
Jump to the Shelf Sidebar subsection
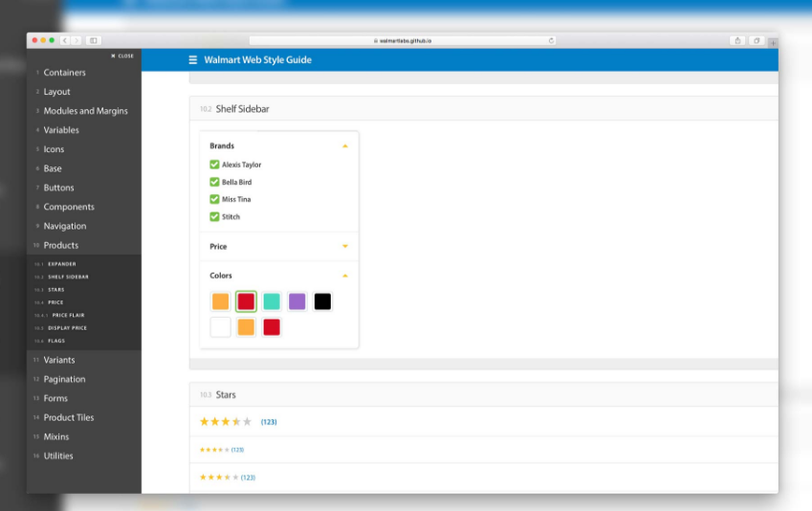click(x=68, y=278)
